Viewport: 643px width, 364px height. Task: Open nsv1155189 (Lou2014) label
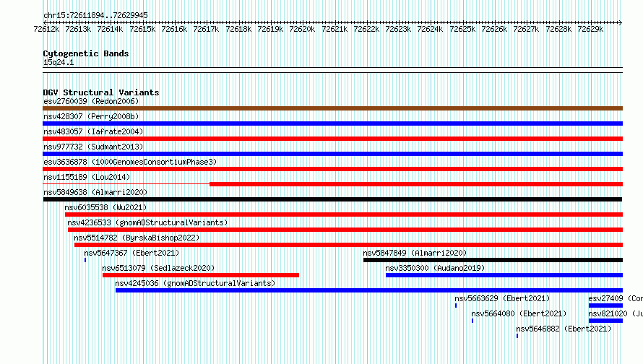tap(87, 177)
